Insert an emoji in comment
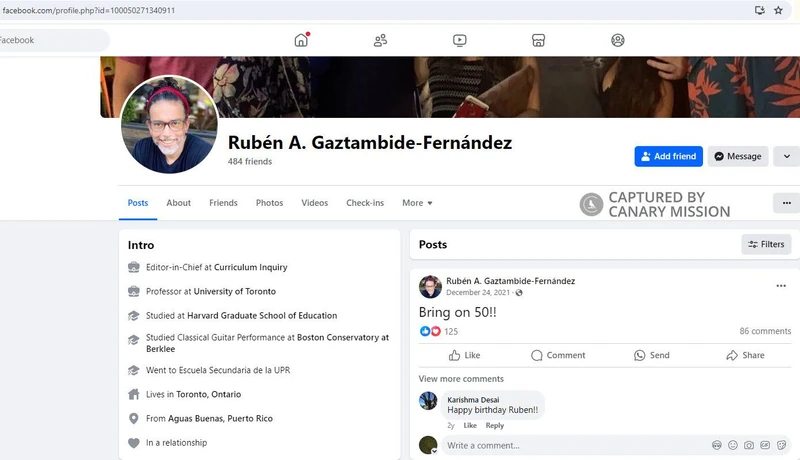Image resolution: width=800 pixels, height=460 pixels. click(733, 445)
